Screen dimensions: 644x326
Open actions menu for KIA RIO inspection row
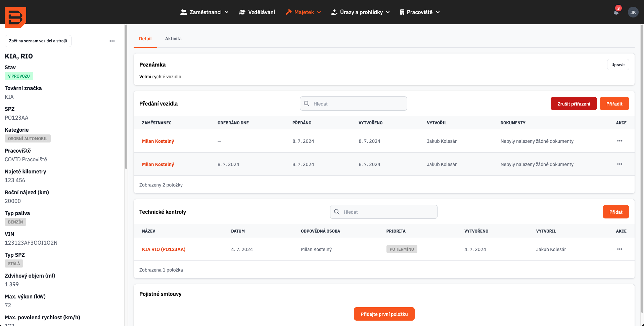point(619,249)
